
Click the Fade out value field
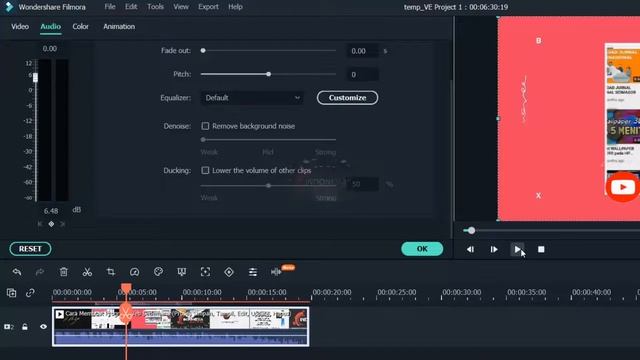pos(362,51)
